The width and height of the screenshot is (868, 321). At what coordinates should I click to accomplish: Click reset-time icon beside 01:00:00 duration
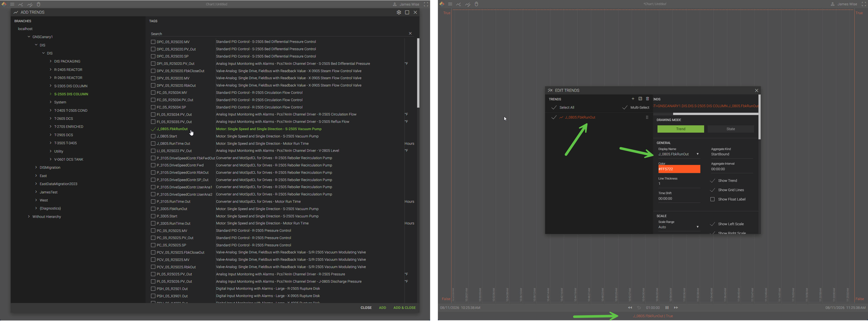[639, 307]
